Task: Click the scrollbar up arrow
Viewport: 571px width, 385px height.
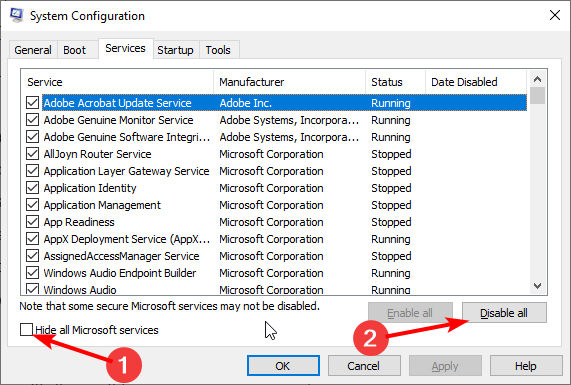Action: tap(537, 79)
